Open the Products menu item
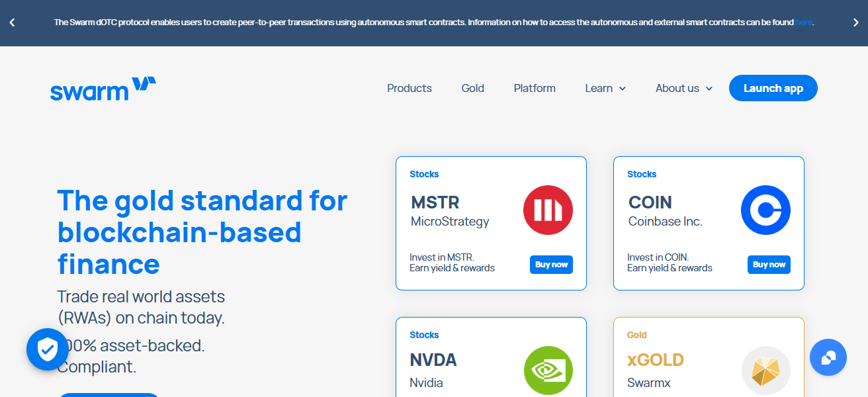Image resolution: width=868 pixels, height=397 pixels. (410, 88)
